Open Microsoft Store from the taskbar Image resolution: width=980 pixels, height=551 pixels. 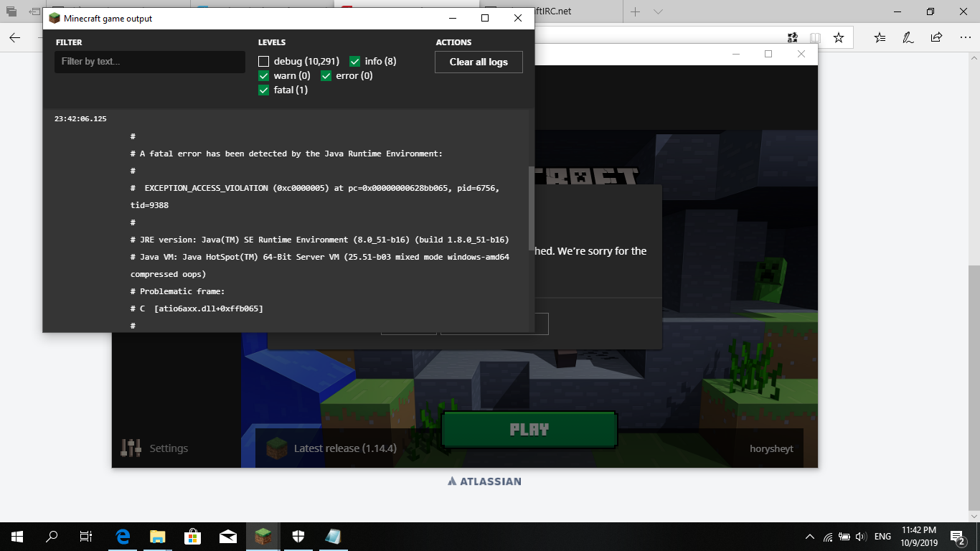(x=193, y=537)
